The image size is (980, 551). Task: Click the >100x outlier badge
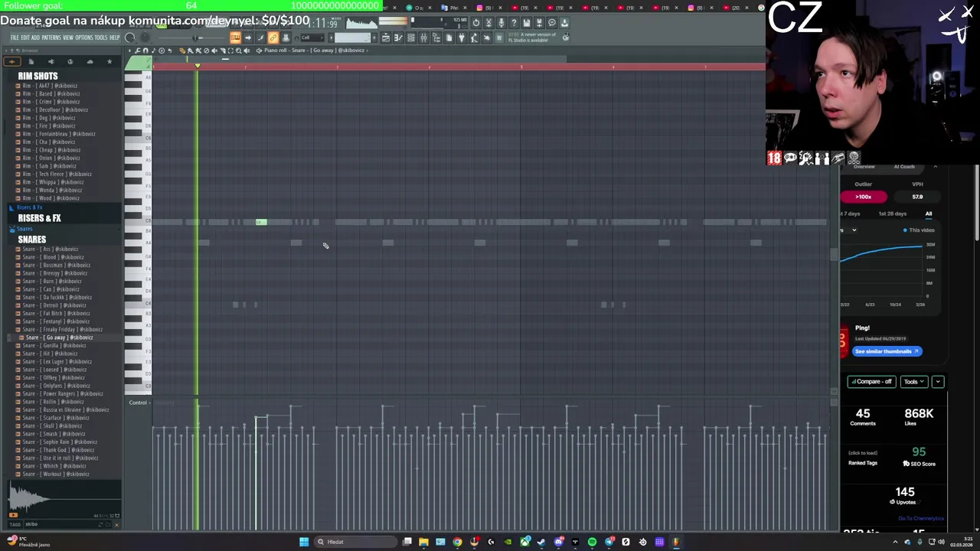point(864,197)
